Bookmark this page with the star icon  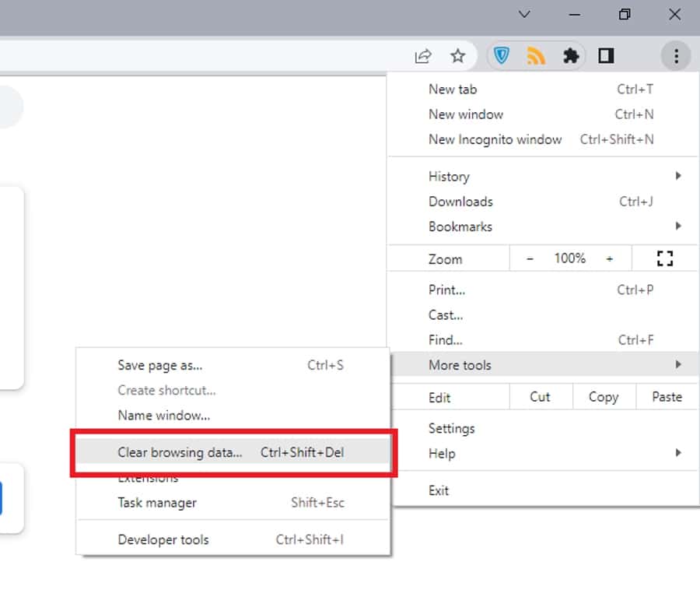click(458, 56)
